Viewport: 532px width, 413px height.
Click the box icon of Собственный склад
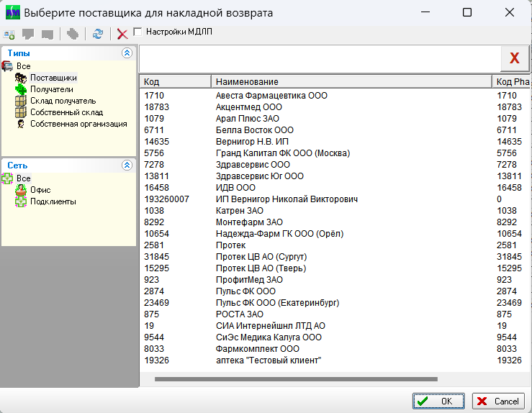(x=21, y=112)
